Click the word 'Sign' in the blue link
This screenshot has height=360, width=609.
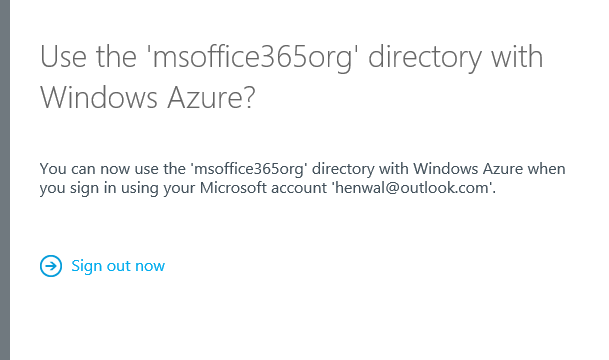pyautogui.click(x=87, y=266)
